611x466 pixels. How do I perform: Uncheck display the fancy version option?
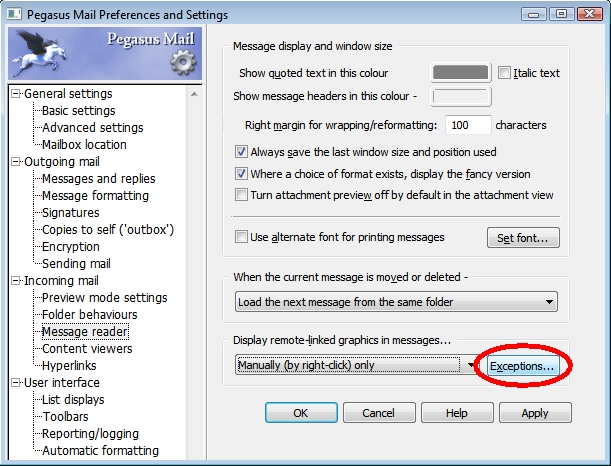pyautogui.click(x=241, y=174)
